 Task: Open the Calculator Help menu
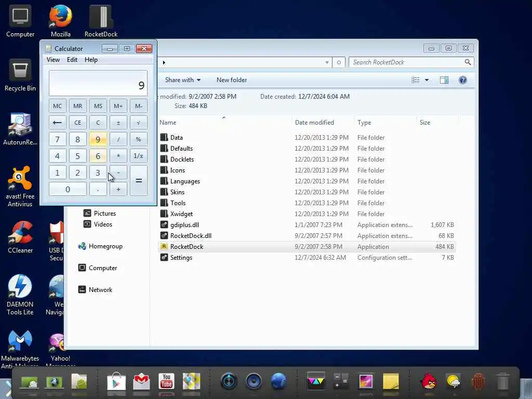pyautogui.click(x=91, y=60)
